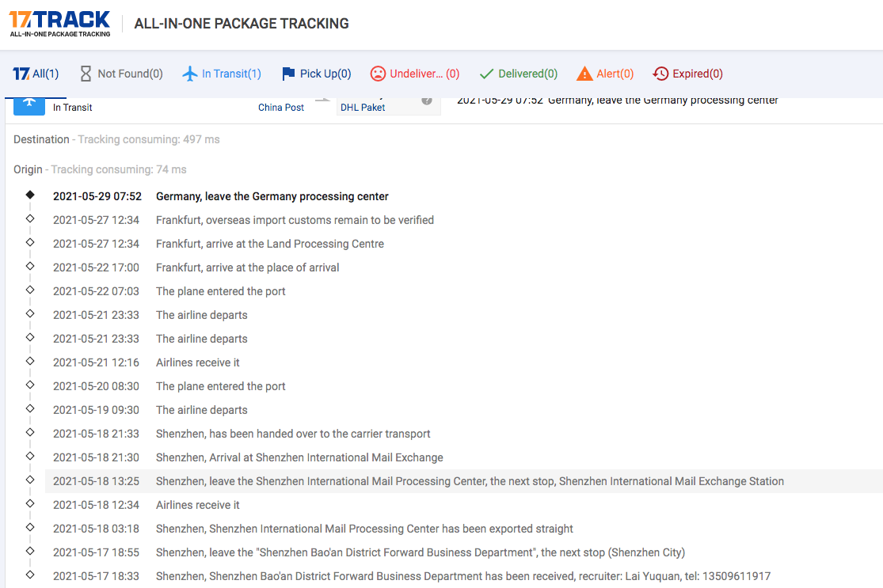Screen dimensions: 883x588
Task: Select the All(1) filter tab
Action: point(36,74)
